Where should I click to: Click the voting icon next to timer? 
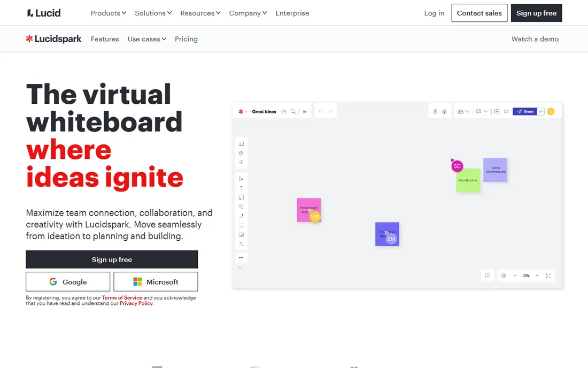(444, 111)
